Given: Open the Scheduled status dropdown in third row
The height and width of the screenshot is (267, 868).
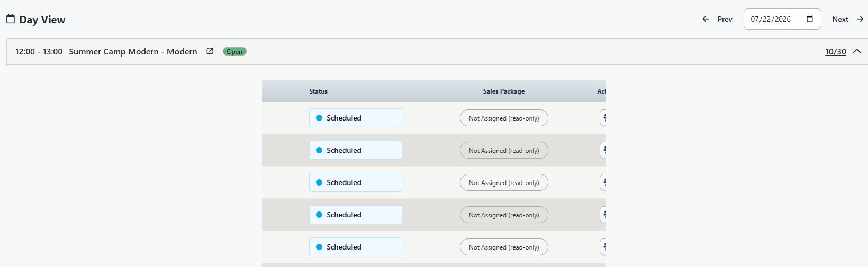Looking at the screenshot, I should pyautogui.click(x=356, y=182).
